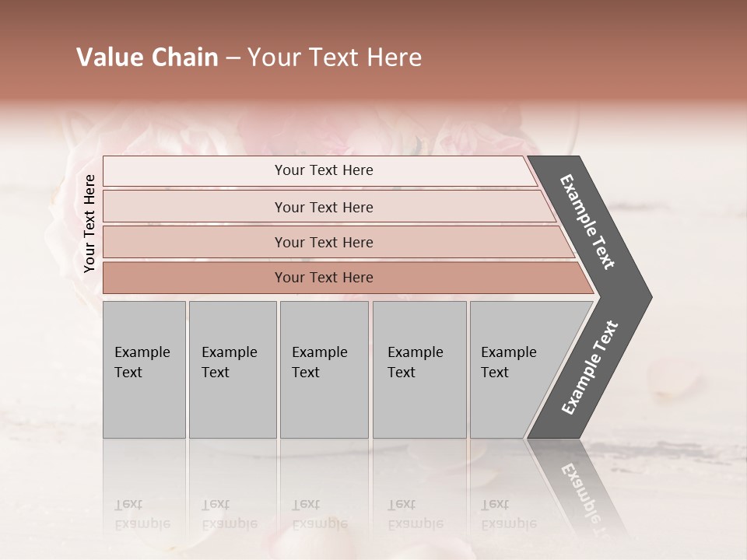Click the vertical Your Text Here label
This screenshot has width=747, height=560.
[x=89, y=223]
